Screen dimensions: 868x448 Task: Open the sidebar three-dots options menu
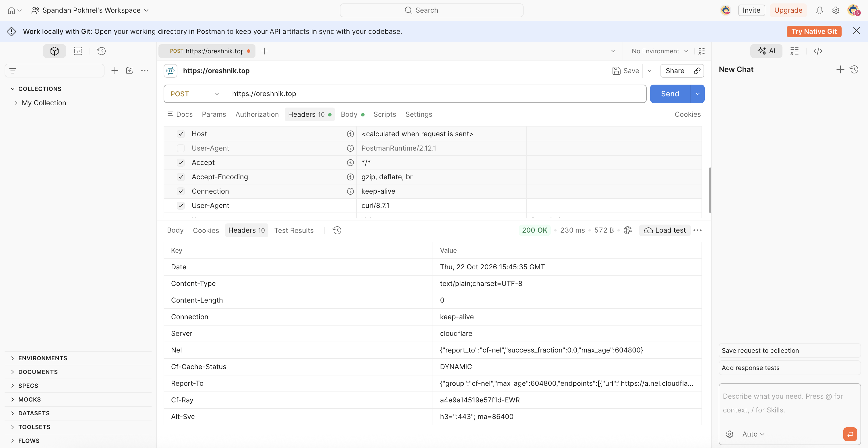[x=145, y=71]
